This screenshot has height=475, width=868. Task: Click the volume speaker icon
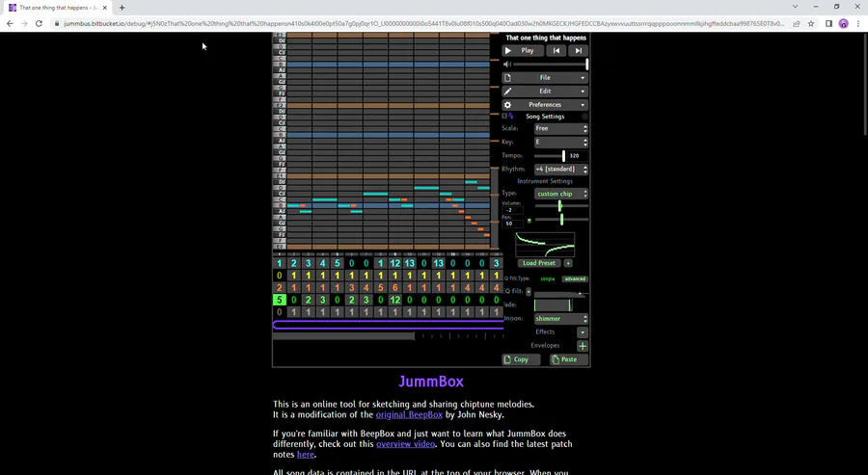click(507, 65)
